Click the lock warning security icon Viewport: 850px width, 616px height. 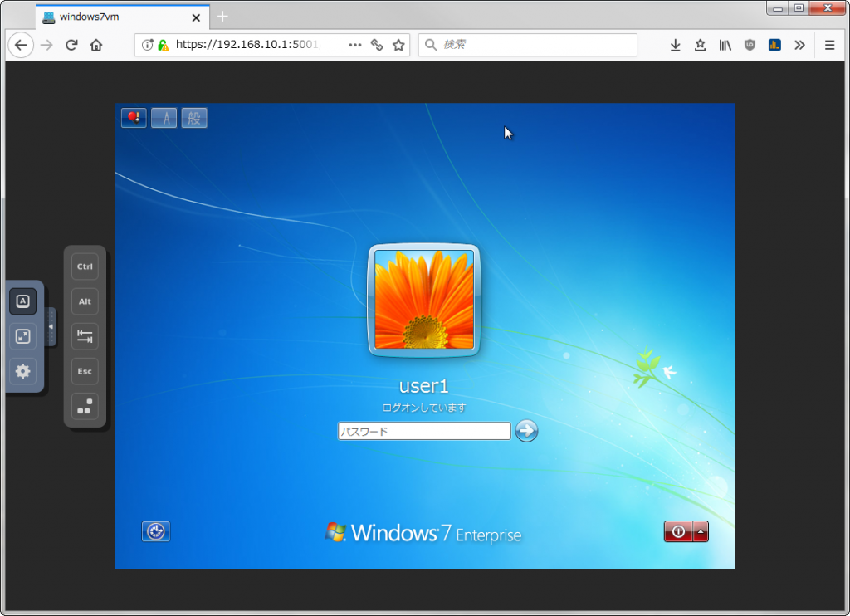pyautogui.click(x=164, y=45)
